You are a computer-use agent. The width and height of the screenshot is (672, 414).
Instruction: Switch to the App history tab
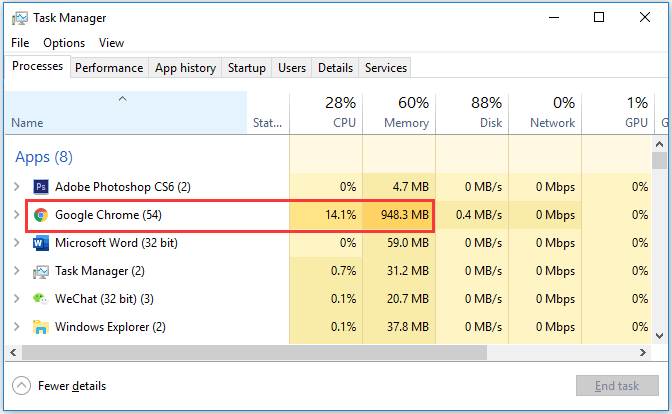(185, 68)
